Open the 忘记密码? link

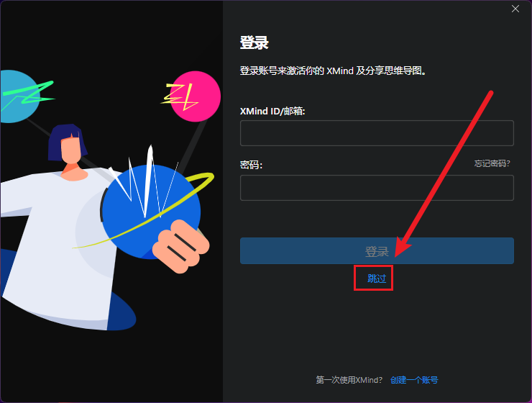492,163
